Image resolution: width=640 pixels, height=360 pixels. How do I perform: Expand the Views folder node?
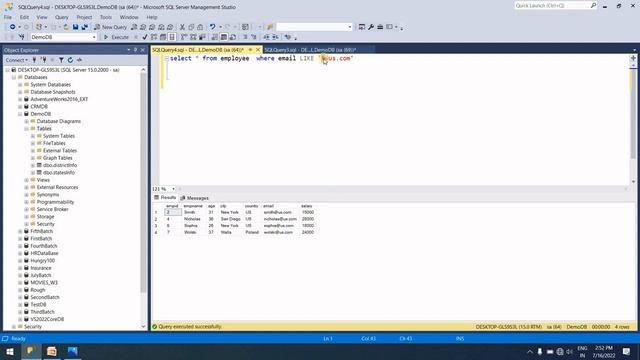click(x=27, y=180)
